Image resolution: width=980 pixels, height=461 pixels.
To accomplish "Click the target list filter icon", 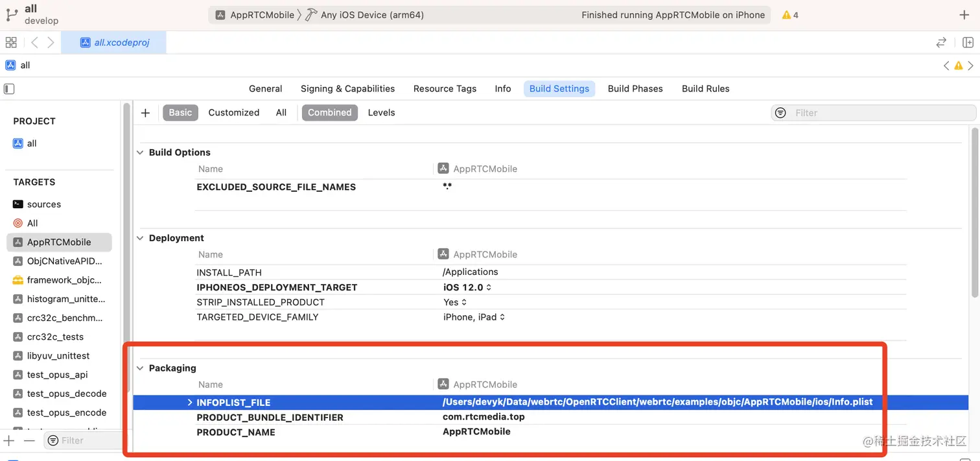I will point(53,440).
